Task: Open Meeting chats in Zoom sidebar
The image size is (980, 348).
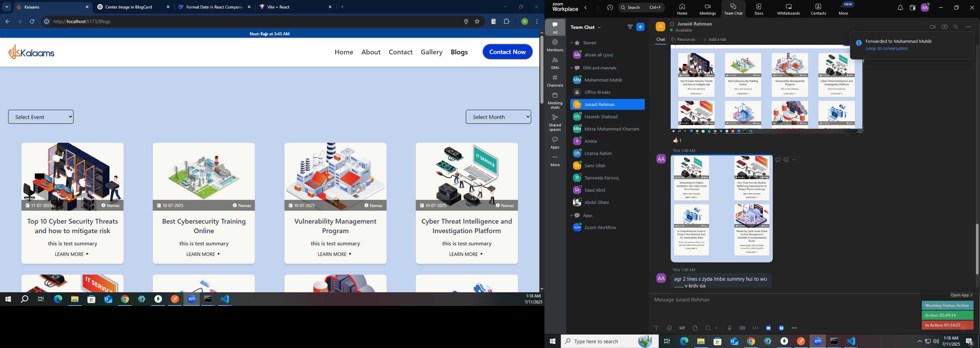Action: click(x=555, y=101)
